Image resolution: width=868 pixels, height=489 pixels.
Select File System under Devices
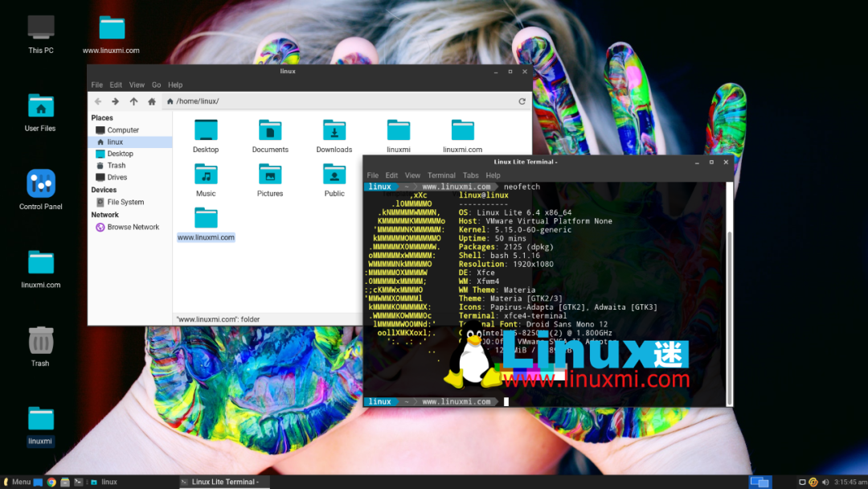[x=130, y=202]
